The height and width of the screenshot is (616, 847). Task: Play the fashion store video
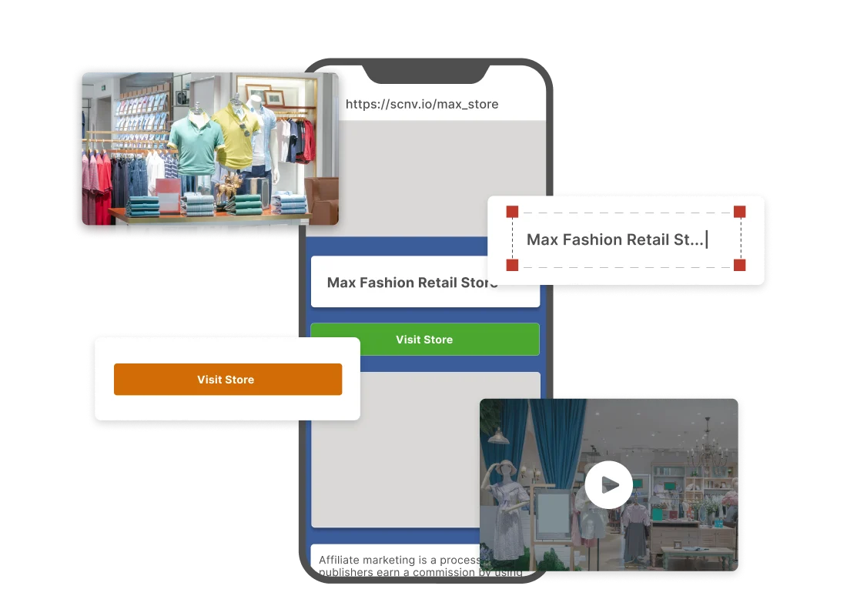(609, 484)
